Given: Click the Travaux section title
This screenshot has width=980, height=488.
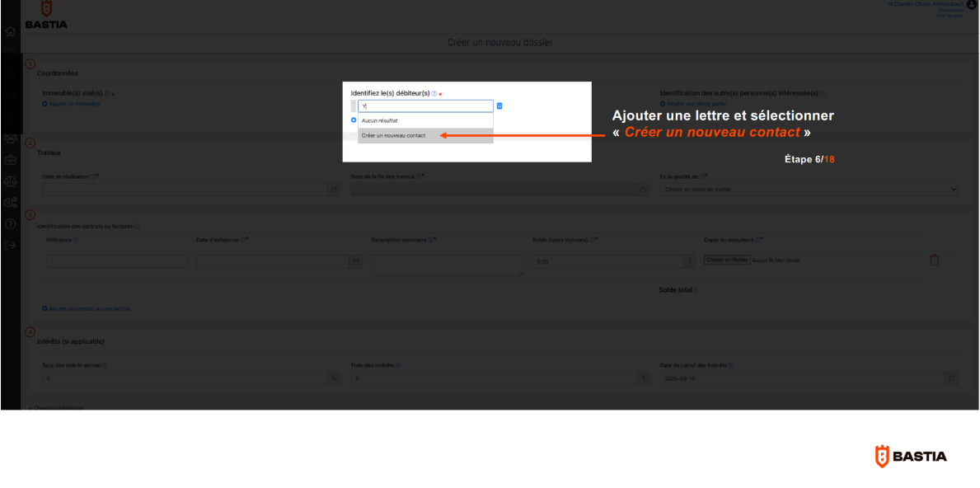Looking at the screenshot, I should (49, 152).
